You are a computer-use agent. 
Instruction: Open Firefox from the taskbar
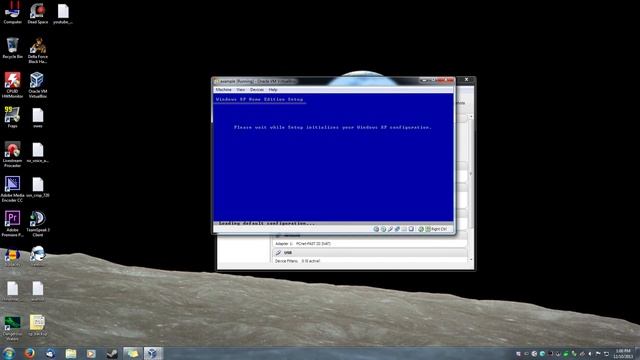(29, 353)
